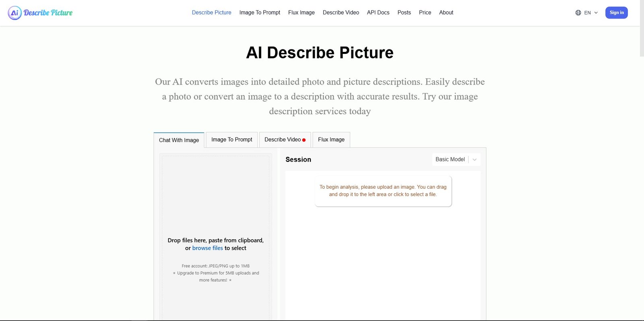
Task: Open the Basic Model dropdown
Action: [x=456, y=159]
